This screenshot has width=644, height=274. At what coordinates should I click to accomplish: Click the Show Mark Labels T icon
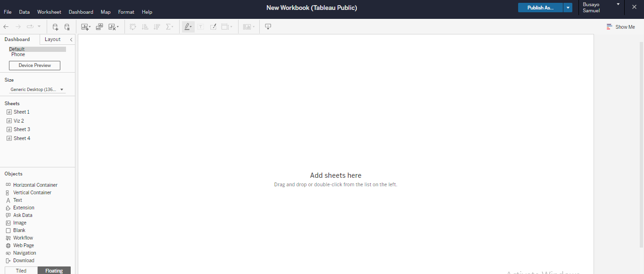pos(200,27)
